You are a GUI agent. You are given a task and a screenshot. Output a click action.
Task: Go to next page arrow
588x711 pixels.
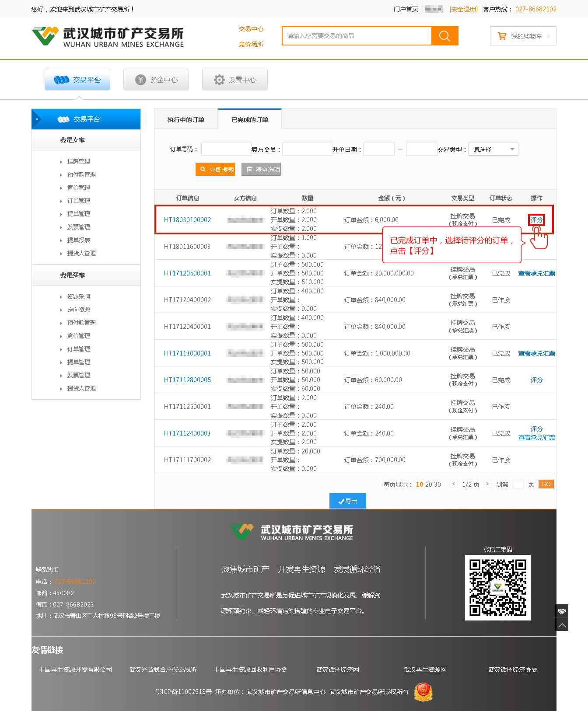coord(487,484)
